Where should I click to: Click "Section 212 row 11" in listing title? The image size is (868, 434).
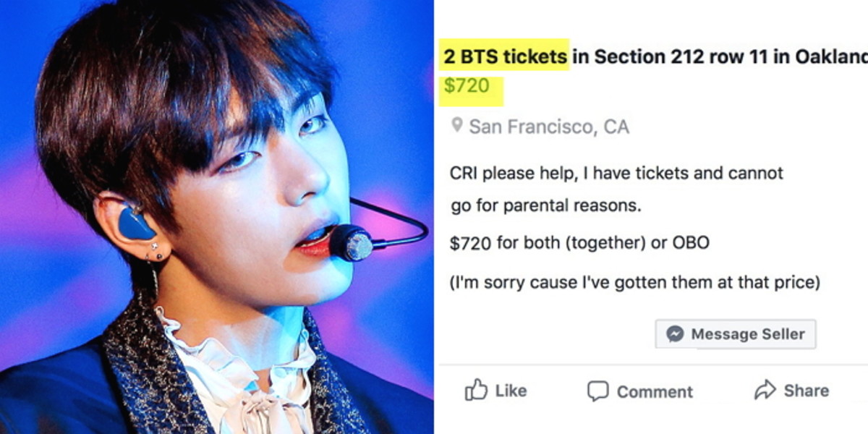pos(687,56)
